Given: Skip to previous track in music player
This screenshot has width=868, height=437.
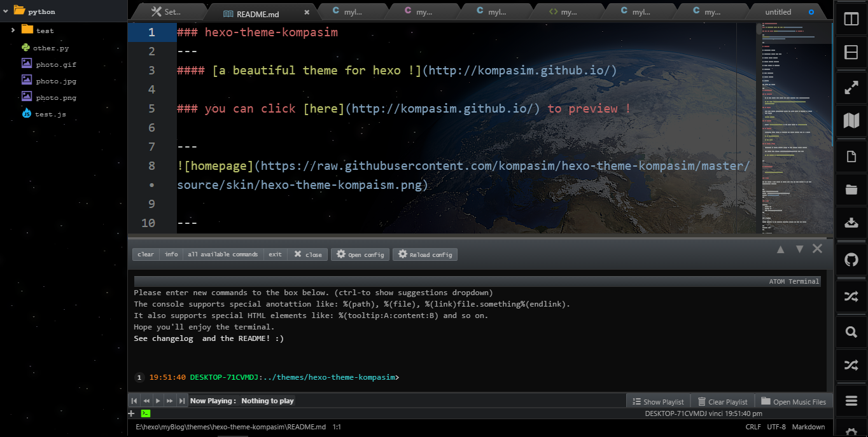Looking at the screenshot, I should pos(134,401).
